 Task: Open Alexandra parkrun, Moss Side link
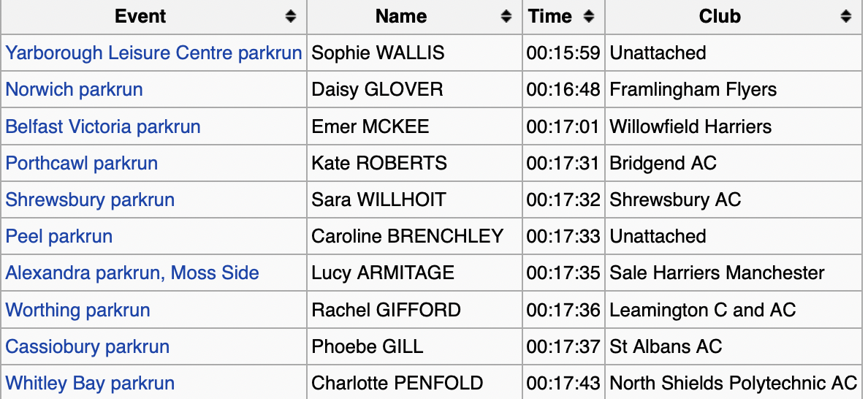pos(132,273)
